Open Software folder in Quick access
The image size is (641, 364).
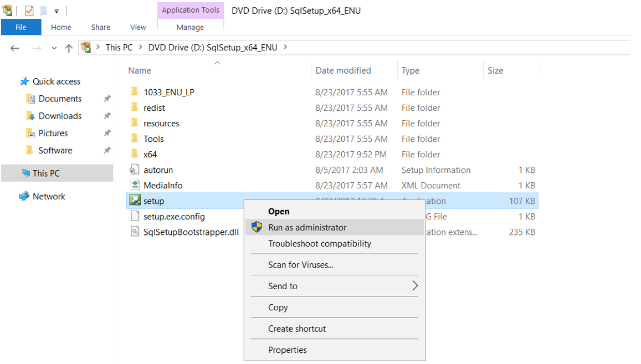pos(55,150)
